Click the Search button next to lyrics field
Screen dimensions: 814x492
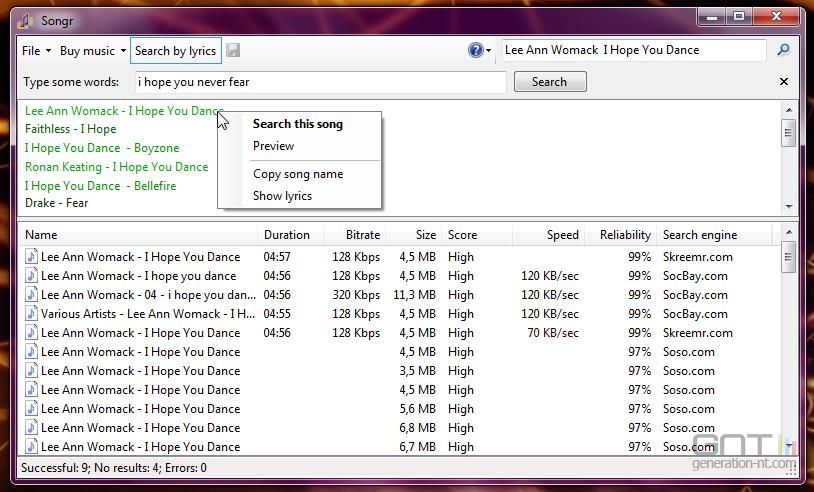(550, 81)
